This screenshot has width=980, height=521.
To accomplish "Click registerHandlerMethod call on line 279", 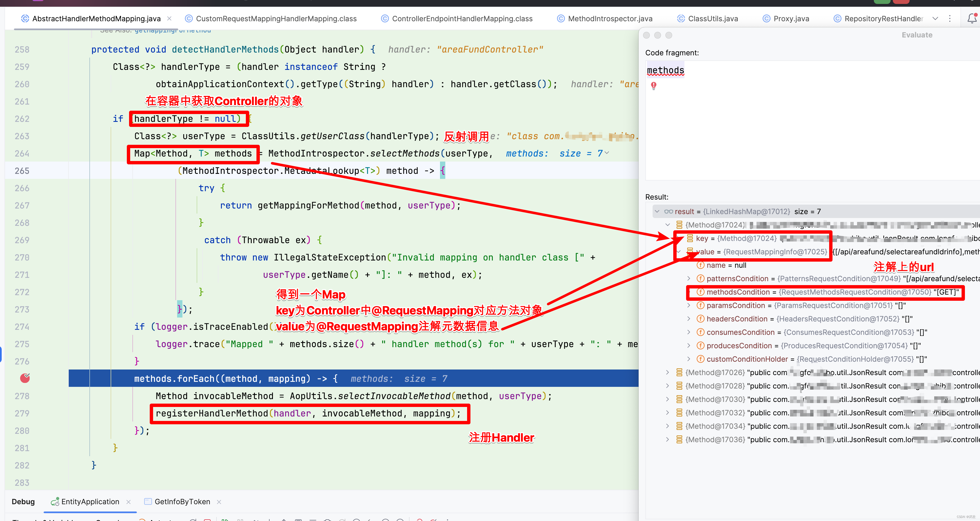I will click(308, 413).
